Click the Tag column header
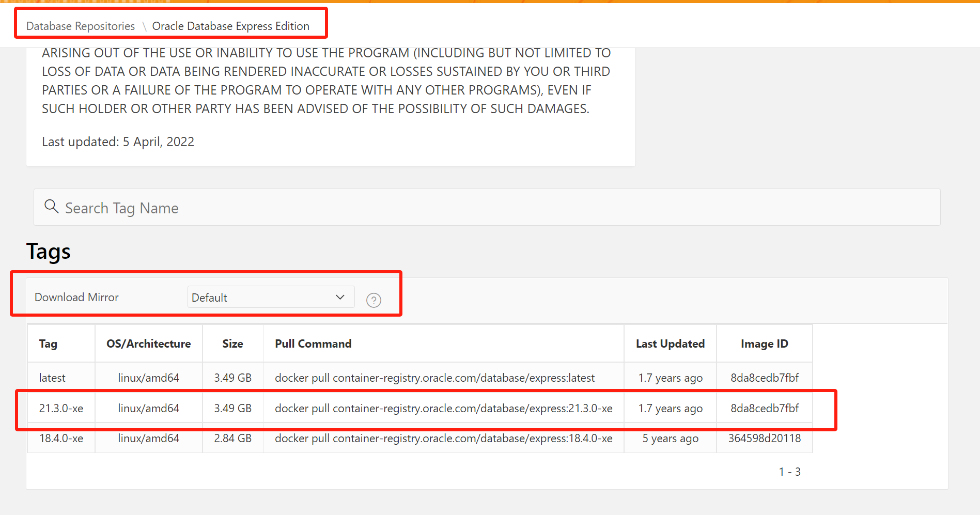The height and width of the screenshot is (515, 980). click(x=48, y=344)
